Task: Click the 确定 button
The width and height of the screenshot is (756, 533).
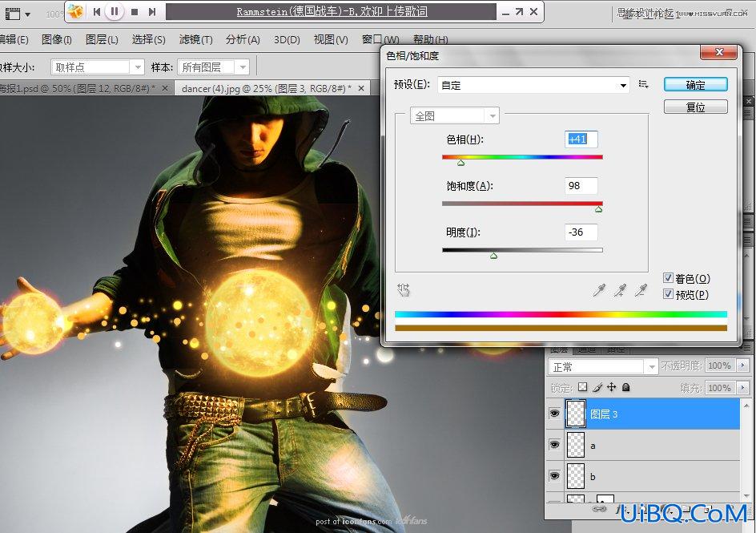Action: tap(695, 85)
